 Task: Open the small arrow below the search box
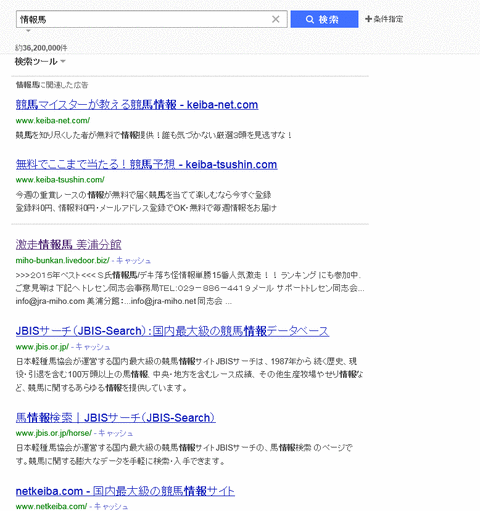[x=28, y=31]
